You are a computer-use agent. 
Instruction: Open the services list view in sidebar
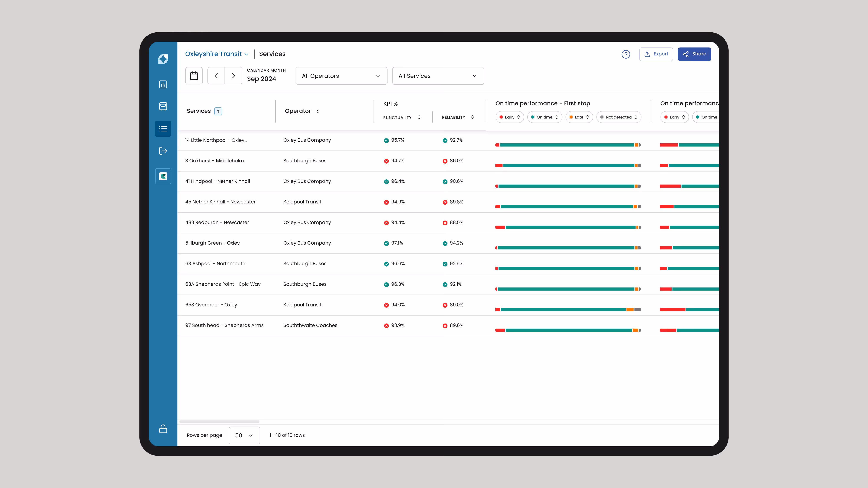pos(163,129)
